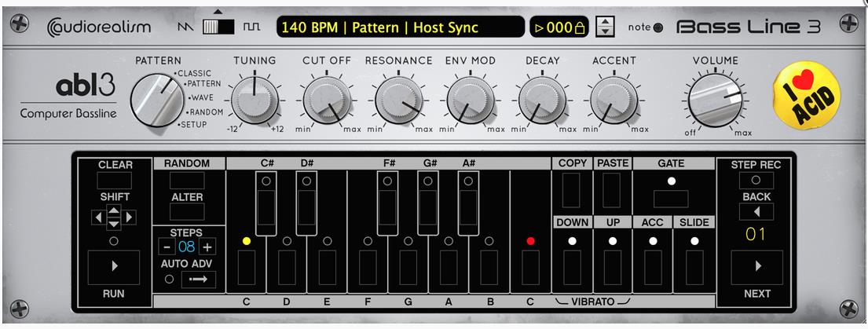Increase steps with the plus button
868x329 pixels.
(207, 247)
